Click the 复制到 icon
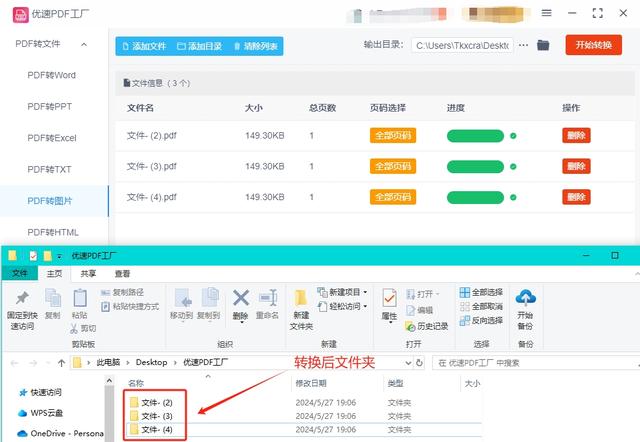 tap(209, 298)
